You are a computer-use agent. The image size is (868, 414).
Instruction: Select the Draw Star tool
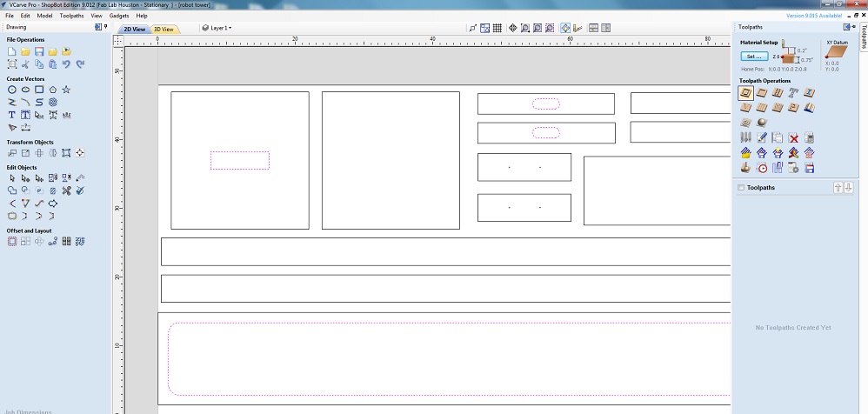click(66, 90)
